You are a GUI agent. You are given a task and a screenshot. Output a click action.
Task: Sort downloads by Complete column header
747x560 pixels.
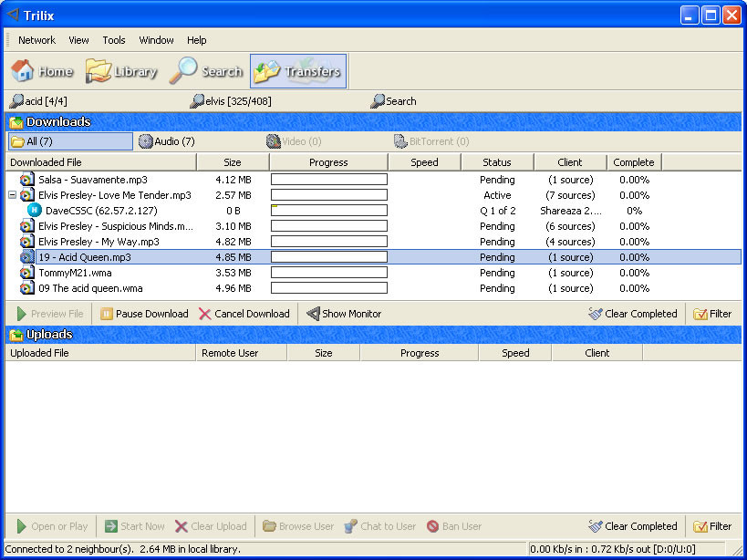point(634,162)
